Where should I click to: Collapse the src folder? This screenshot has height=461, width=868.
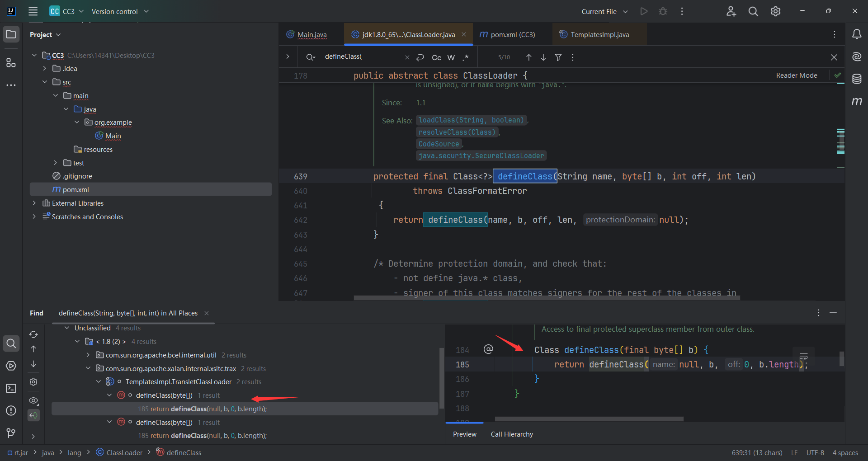(45, 82)
